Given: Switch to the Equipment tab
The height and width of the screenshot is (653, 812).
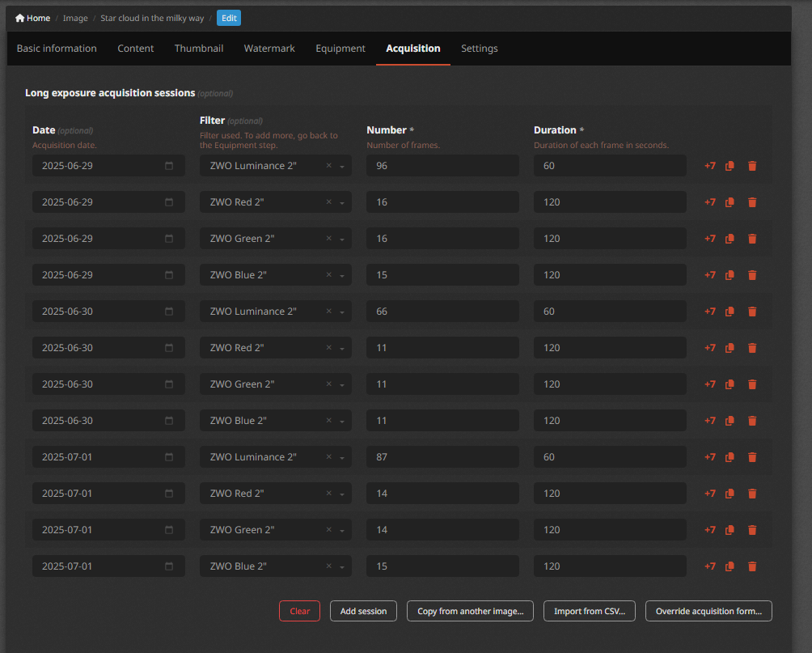Looking at the screenshot, I should click(340, 49).
